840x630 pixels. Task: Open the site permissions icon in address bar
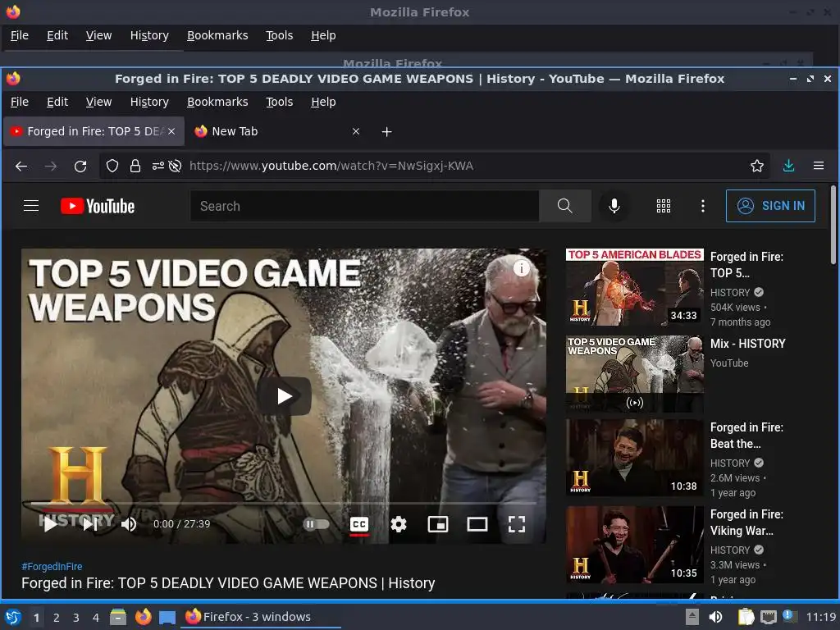(x=157, y=166)
